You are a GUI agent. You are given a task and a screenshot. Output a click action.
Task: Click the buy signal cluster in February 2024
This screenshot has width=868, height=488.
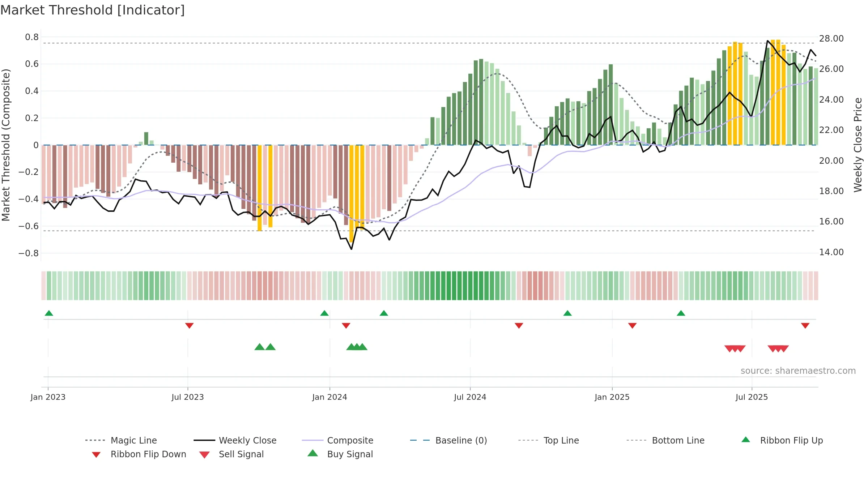point(357,347)
